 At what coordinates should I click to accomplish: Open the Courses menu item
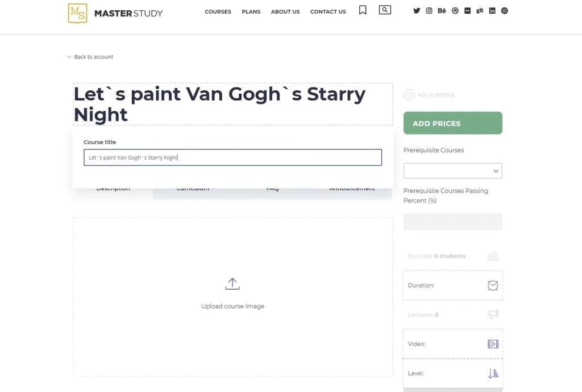[218, 11]
